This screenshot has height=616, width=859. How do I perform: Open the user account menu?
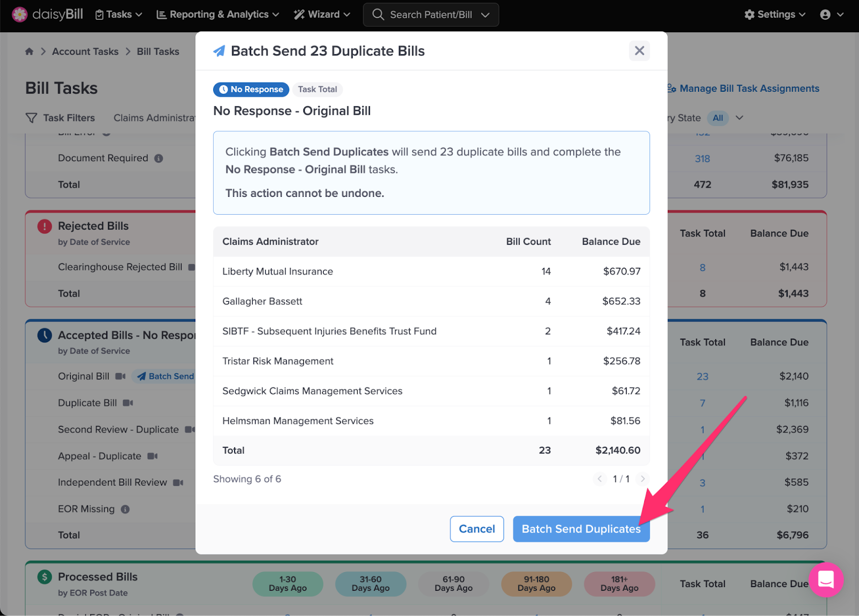(x=832, y=14)
